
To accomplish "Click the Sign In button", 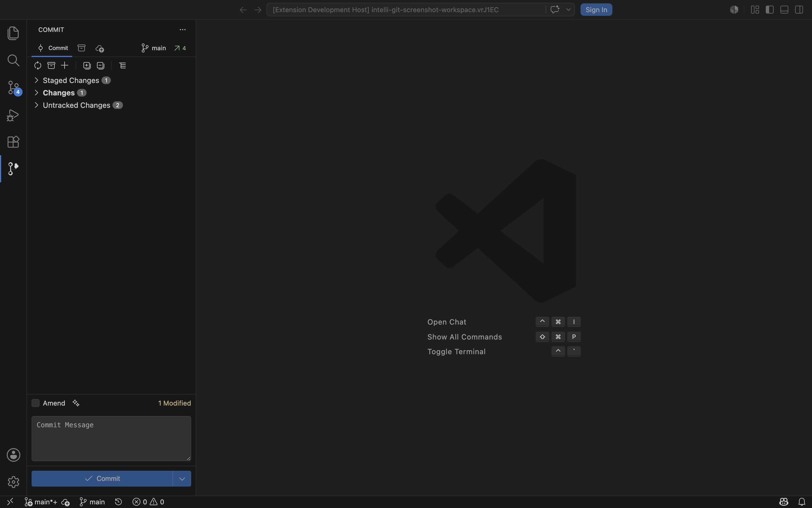I will click(x=596, y=10).
